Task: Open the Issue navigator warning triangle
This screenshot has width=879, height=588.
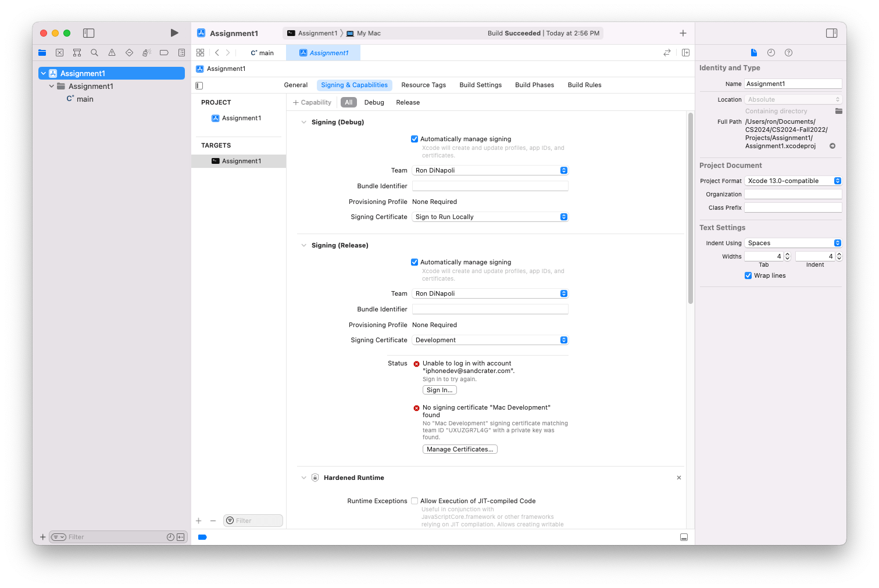Action: click(112, 52)
